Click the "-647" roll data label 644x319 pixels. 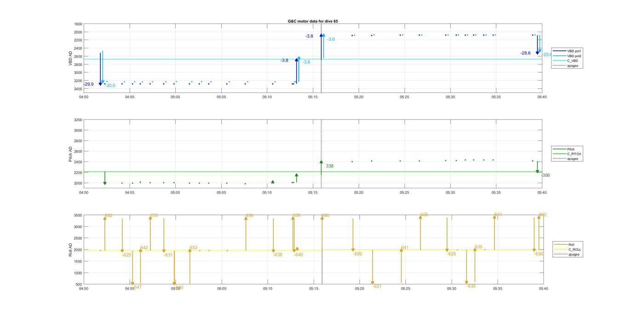tap(137, 287)
